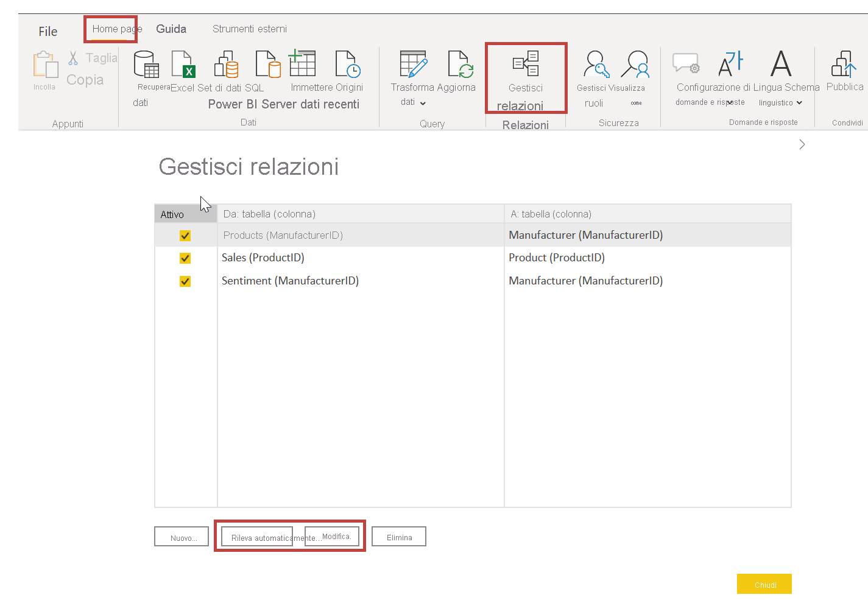This screenshot has width=868, height=603.
Task: Open the Recupera dati icon
Action: click(146, 65)
